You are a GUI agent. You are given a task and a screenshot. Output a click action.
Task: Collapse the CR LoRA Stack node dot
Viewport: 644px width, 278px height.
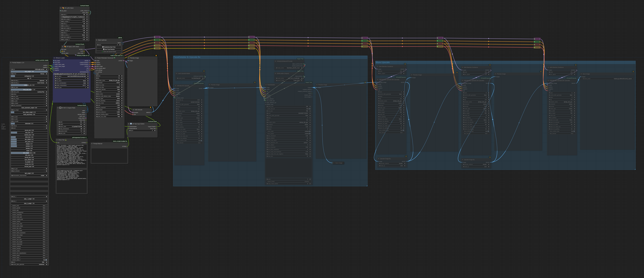click(61, 8)
